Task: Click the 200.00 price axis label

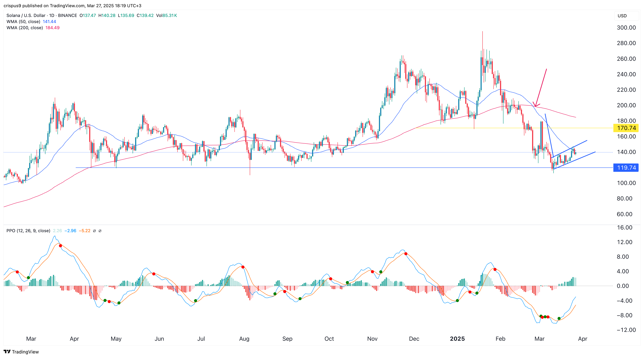Action: tap(626, 105)
